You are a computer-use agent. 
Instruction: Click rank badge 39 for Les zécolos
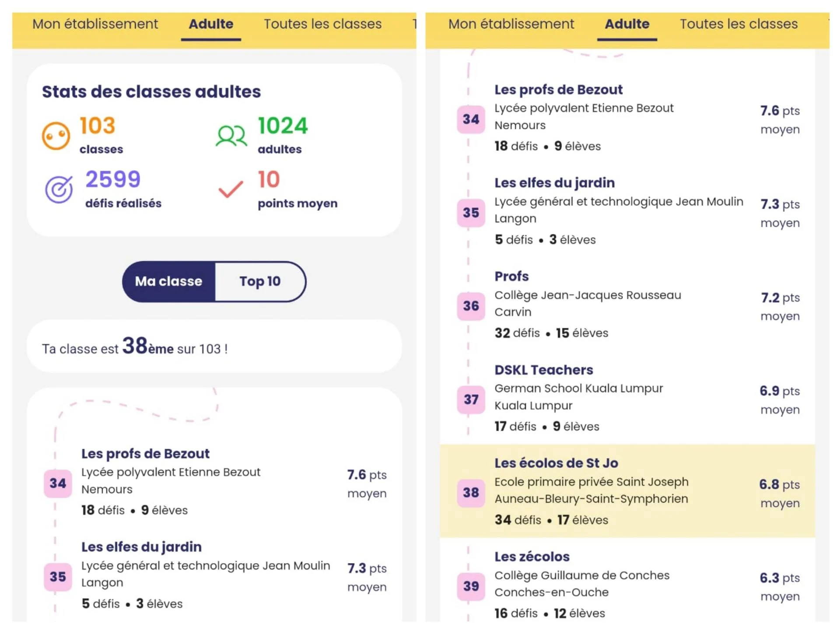pos(471,586)
